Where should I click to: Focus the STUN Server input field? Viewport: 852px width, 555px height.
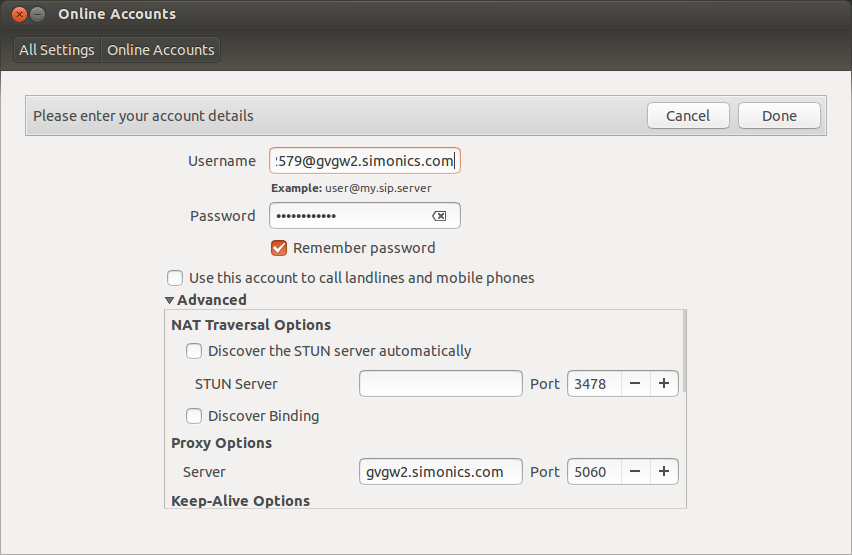coord(440,384)
